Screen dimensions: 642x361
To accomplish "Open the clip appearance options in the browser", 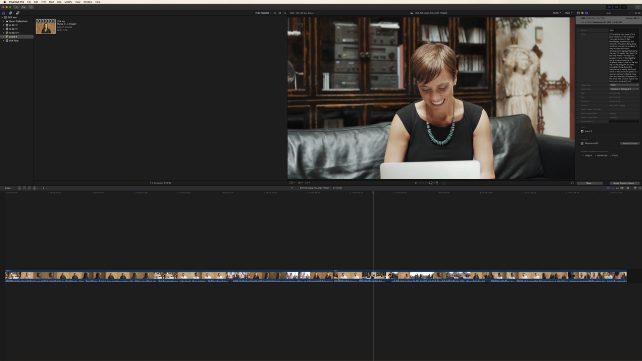I will 280,13.
